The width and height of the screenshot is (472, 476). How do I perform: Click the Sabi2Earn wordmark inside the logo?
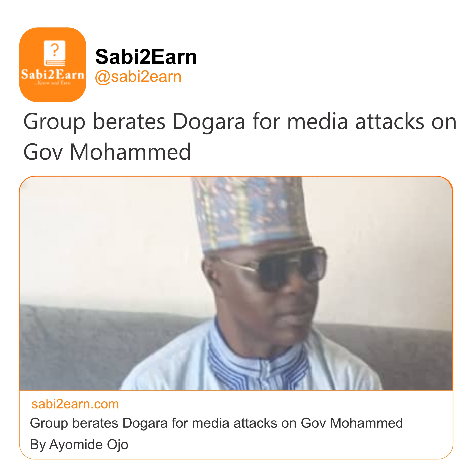click(x=53, y=74)
